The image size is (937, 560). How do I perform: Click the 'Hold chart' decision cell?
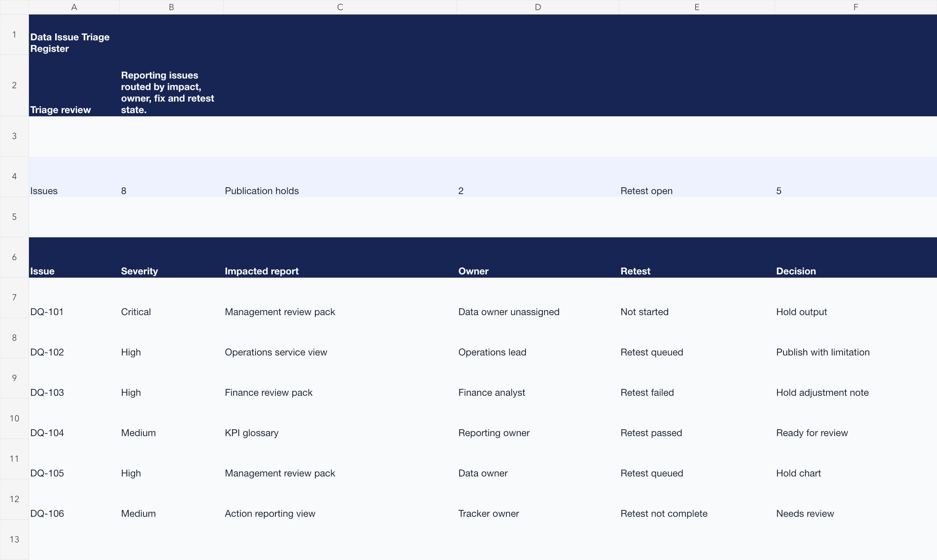point(856,459)
